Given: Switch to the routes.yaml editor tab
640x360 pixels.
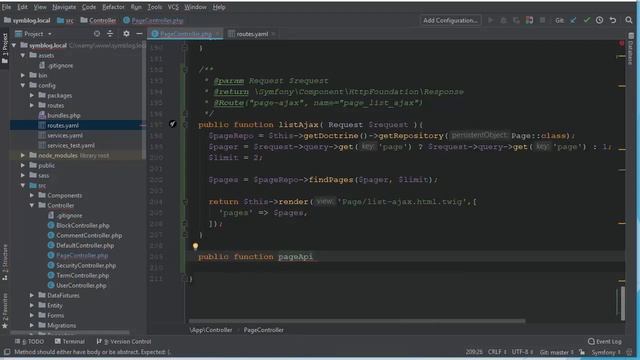Looking at the screenshot, I should coord(252,34).
